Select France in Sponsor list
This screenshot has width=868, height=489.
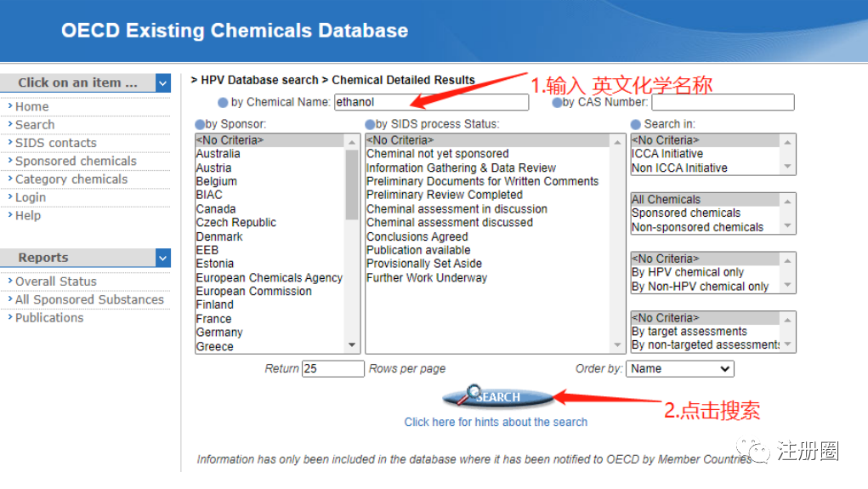click(213, 319)
